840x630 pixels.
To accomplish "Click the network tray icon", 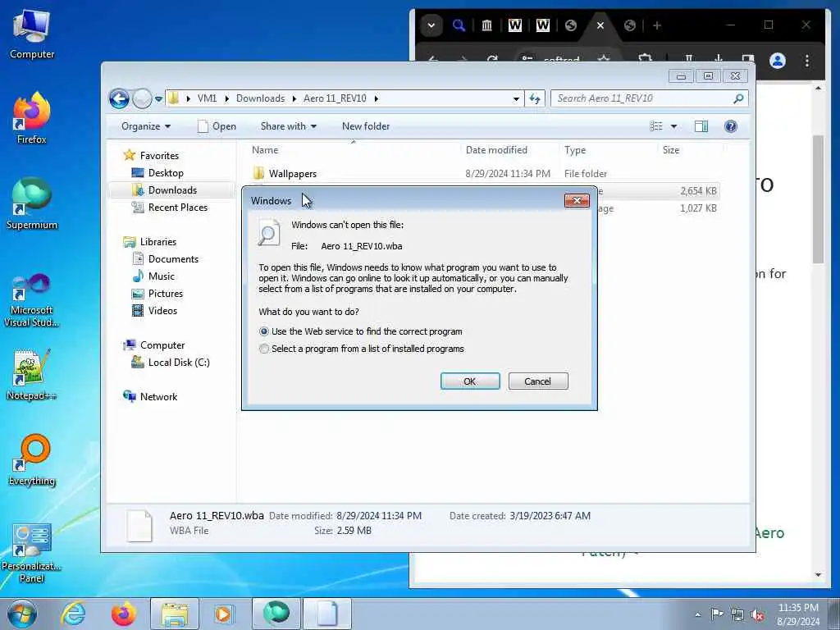I will tap(737, 614).
